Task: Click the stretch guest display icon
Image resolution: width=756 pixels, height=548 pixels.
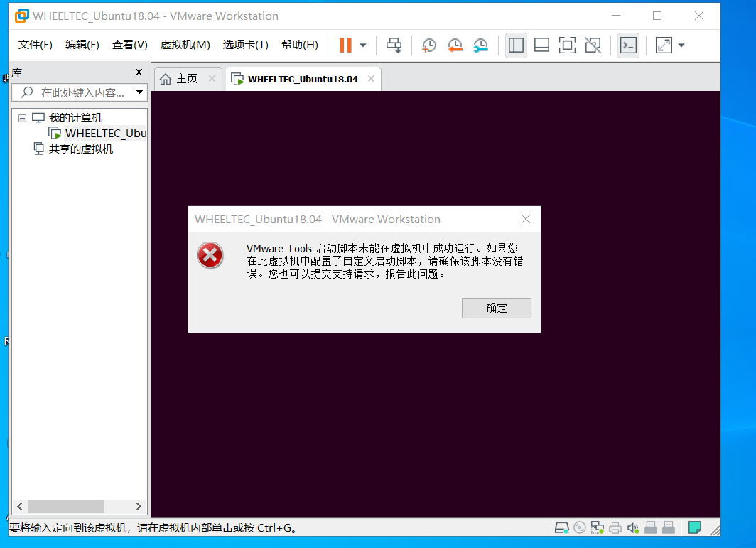Action: 664,45
